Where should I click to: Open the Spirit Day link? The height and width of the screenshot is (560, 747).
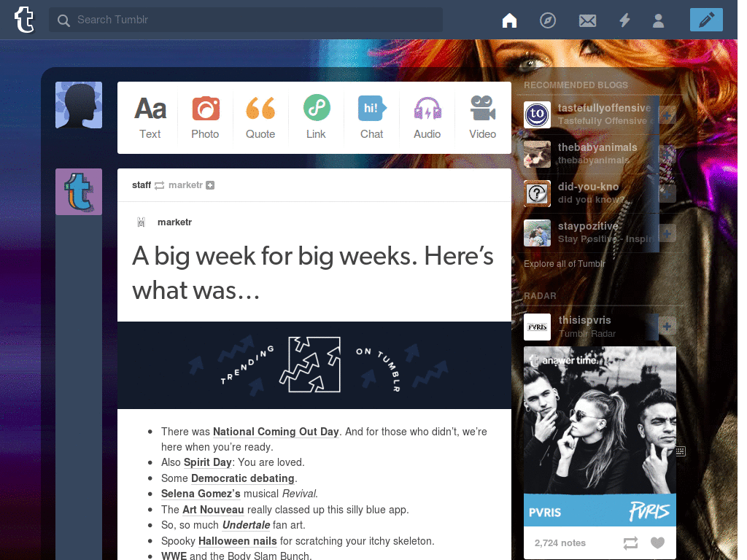tap(208, 462)
